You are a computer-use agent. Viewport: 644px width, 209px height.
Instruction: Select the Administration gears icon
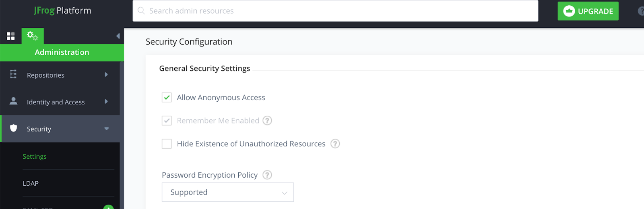32,36
